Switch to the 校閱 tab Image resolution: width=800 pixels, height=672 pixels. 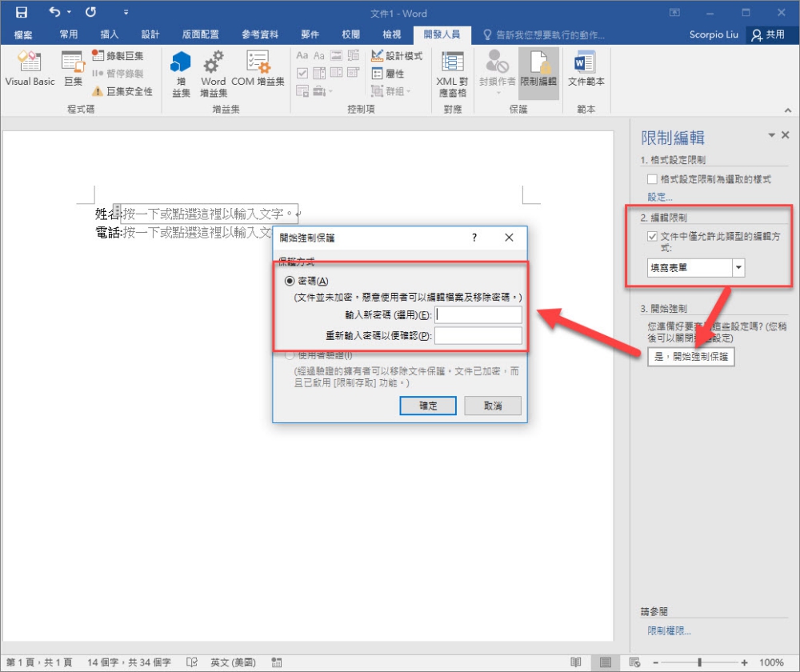click(350, 34)
